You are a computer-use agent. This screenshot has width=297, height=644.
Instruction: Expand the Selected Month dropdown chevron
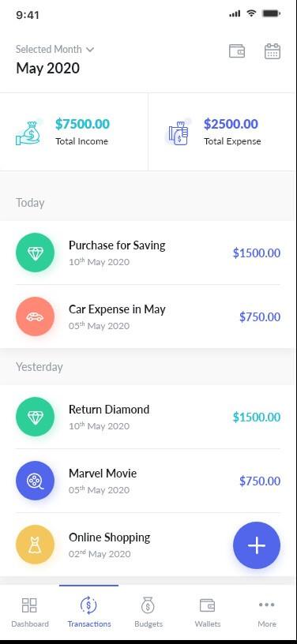pos(90,50)
